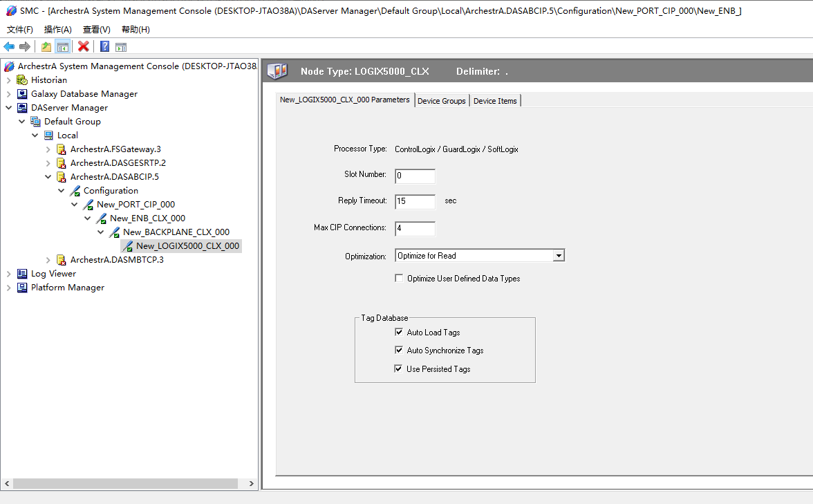This screenshot has height=504, width=813.
Task: Open the Log Viewer icon
Action: click(21, 273)
